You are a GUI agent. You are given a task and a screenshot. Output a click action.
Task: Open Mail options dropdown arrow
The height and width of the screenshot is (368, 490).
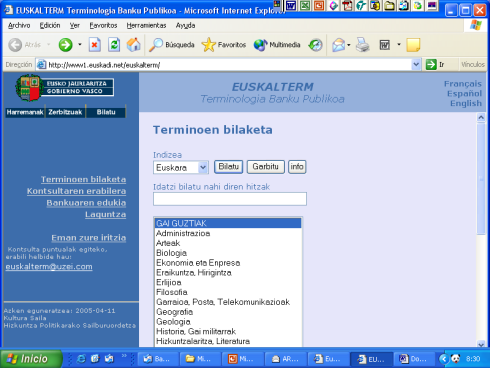click(349, 44)
